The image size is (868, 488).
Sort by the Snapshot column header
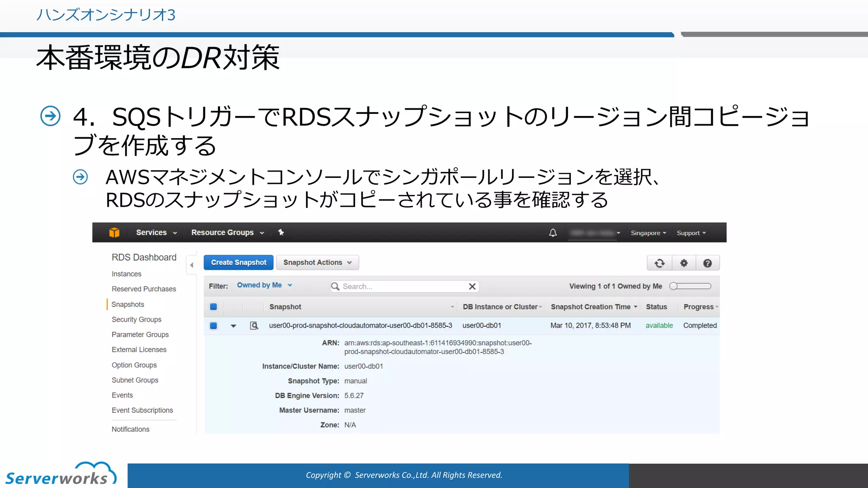pyautogui.click(x=285, y=307)
